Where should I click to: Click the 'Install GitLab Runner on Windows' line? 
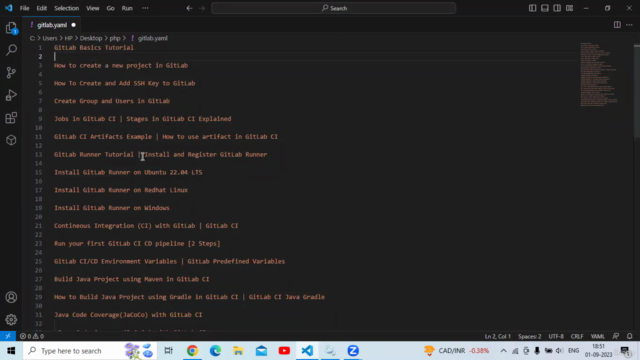pyautogui.click(x=112, y=208)
